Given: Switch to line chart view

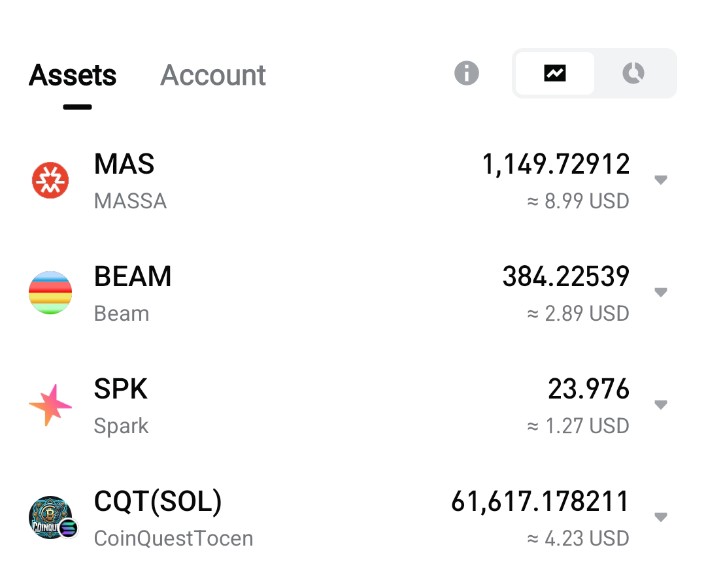Looking at the screenshot, I should tap(555, 73).
